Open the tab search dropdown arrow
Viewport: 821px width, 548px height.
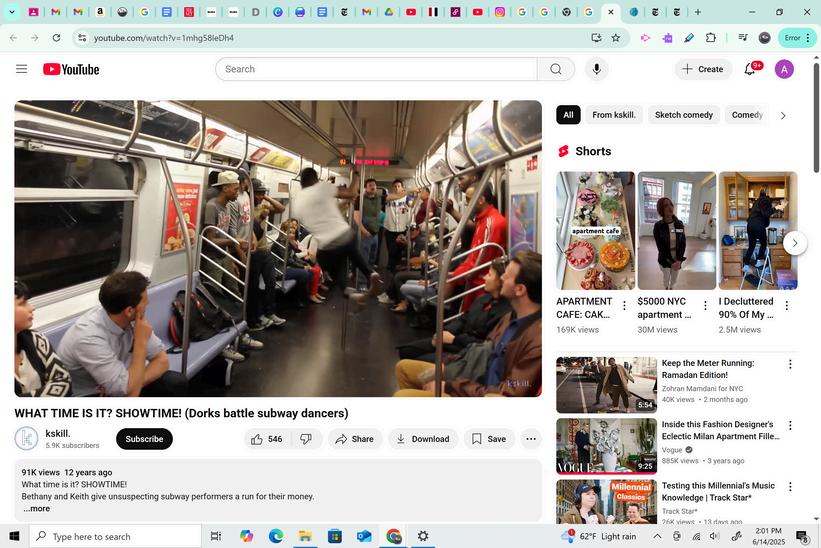click(x=12, y=12)
